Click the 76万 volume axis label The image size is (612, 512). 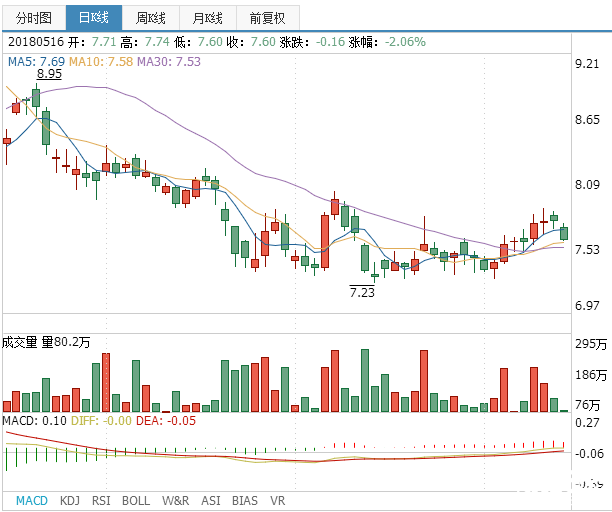pos(587,405)
